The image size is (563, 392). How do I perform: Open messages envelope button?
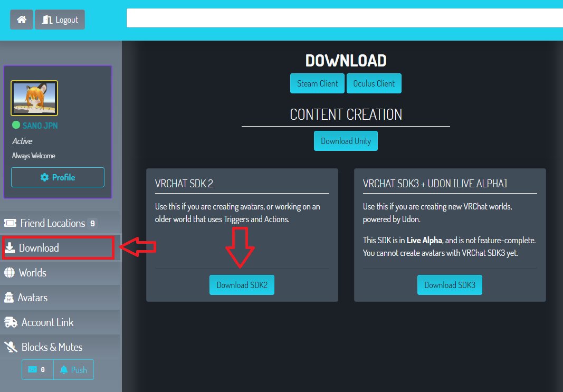tap(37, 369)
